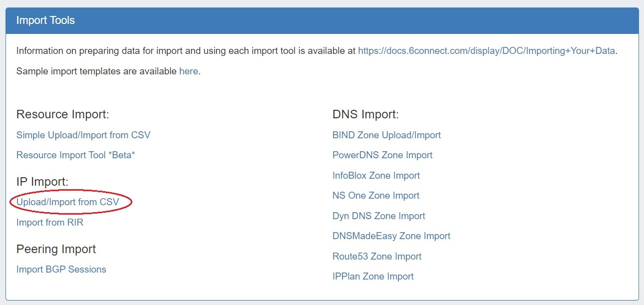Click the Resource Import section heading
This screenshot has width=644, height=305.
click(62, 114)
